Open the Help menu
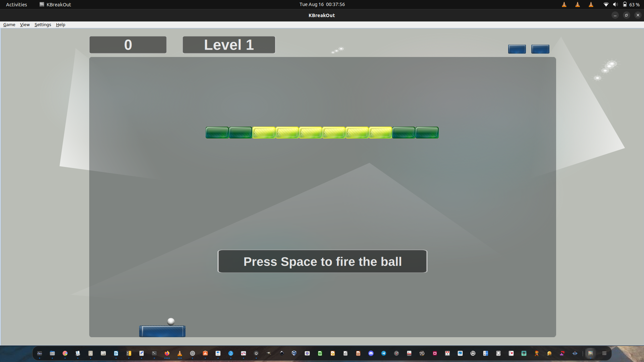The image size is (644, 362). (60, 24)
